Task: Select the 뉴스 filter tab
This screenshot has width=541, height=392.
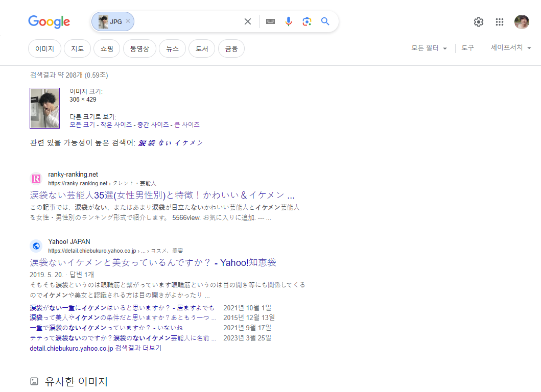Action: (x=172, y=49)
